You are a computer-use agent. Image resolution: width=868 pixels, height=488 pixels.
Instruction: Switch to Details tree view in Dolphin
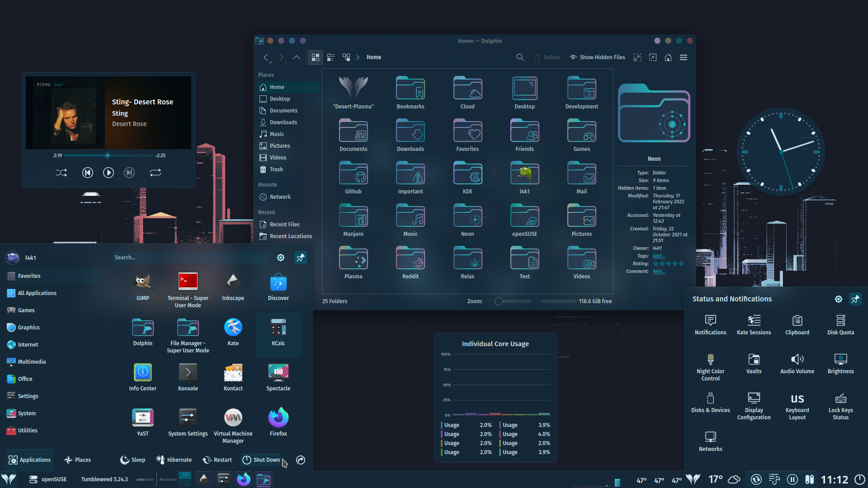tap(346, 57)
